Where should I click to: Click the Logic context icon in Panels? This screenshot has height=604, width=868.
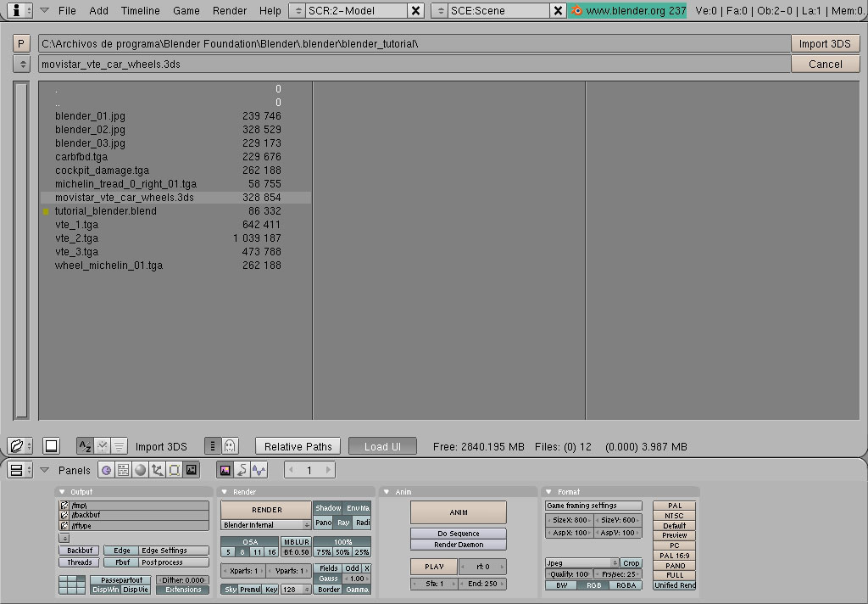click(106, 470)
